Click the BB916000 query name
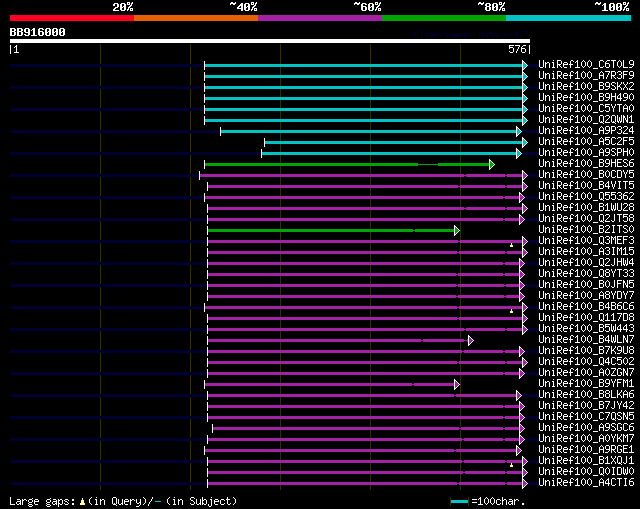 point(37,32)
